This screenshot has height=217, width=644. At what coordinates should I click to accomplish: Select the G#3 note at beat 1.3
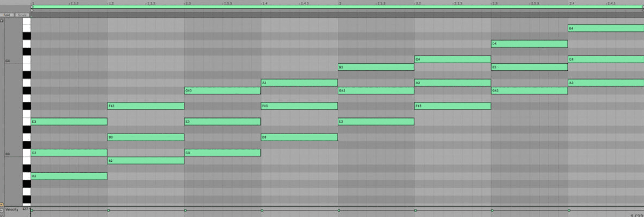point(223,90)
